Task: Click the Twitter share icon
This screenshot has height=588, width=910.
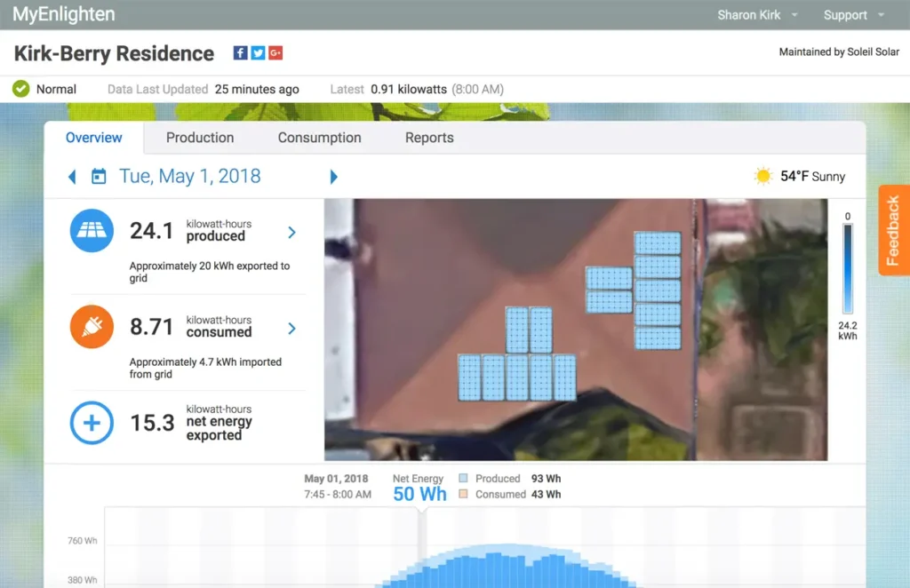Action: tap(258, 53)
